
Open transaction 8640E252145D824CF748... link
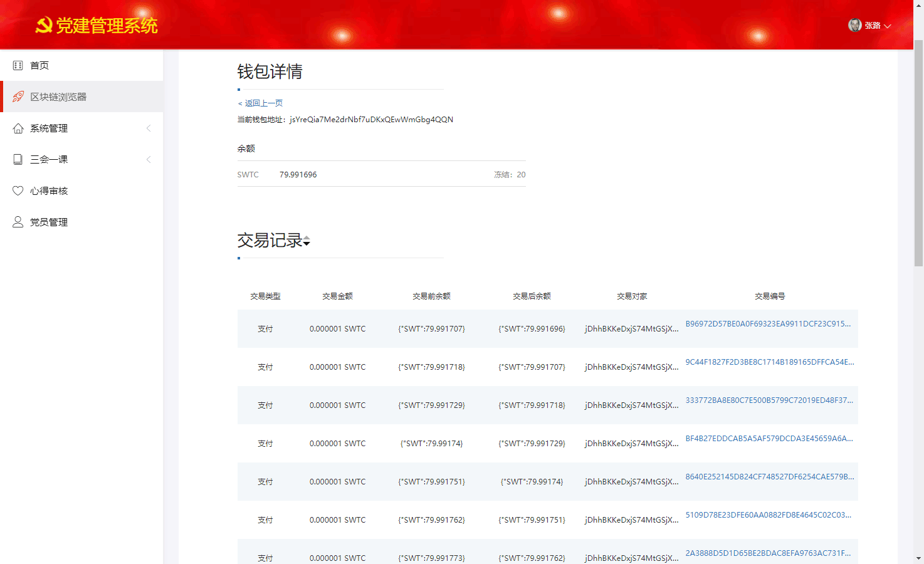coord(769,477)
